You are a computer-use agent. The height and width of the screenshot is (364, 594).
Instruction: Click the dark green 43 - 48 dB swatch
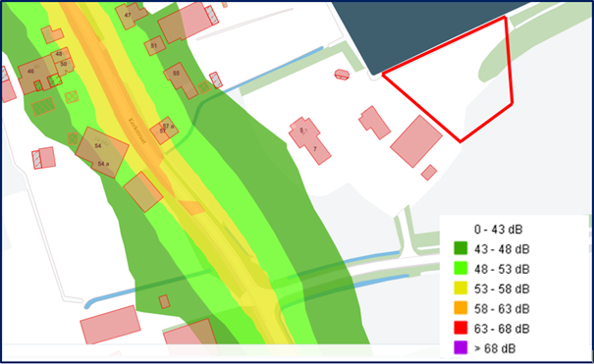tap(460, 248)
